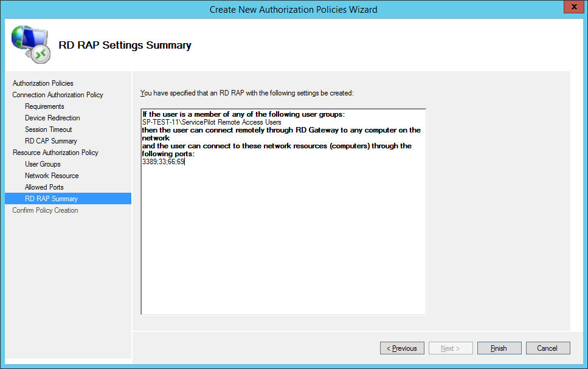The height and width of the screenshot is (369, 588).
Task: Click the ports list 3389;33;66;69 text
Action: (163, 162)
